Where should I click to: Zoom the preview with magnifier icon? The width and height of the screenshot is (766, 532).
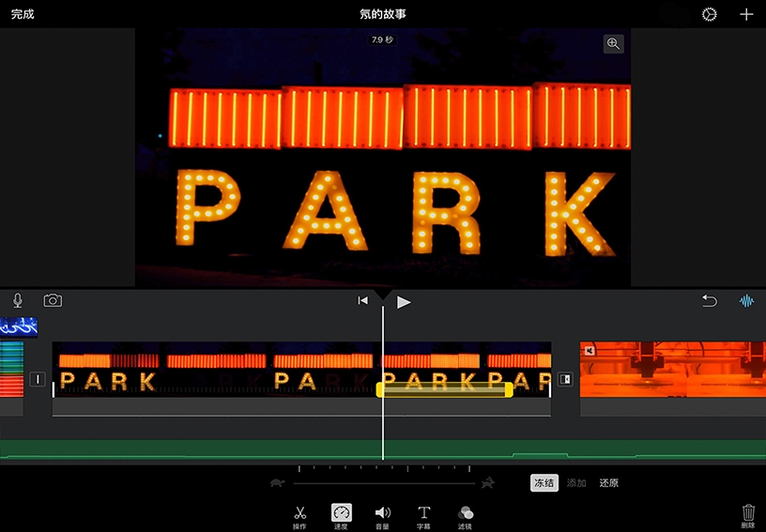coord(613,43)
